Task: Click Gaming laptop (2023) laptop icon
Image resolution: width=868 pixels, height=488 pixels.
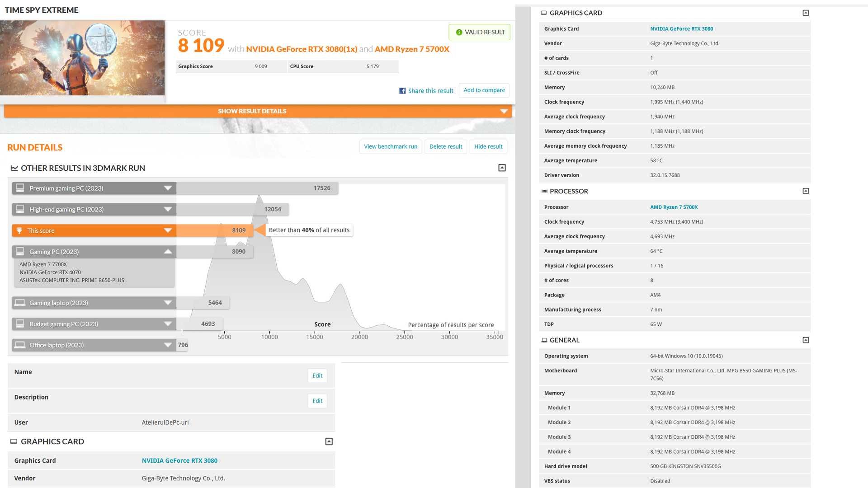Action: click(20, 303)
